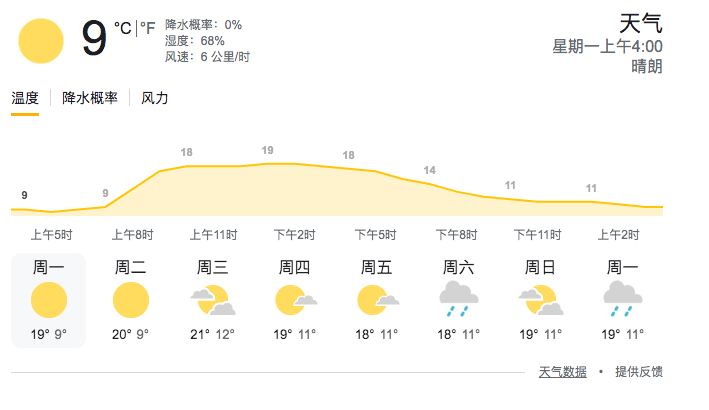Screen dimensions: 709x410
Task: Click the 提供反馈 feedback link
Action: [x=638, y=372]
